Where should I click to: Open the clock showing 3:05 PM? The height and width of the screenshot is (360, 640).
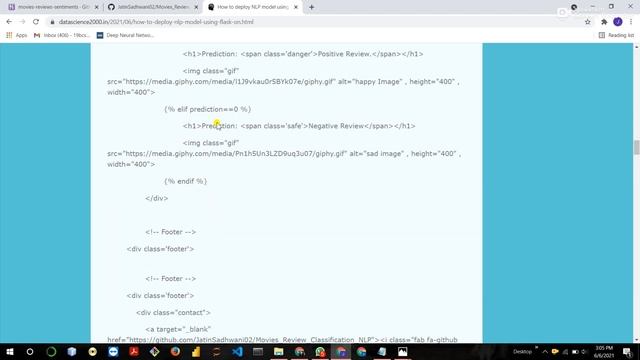(x=604, y=351)
